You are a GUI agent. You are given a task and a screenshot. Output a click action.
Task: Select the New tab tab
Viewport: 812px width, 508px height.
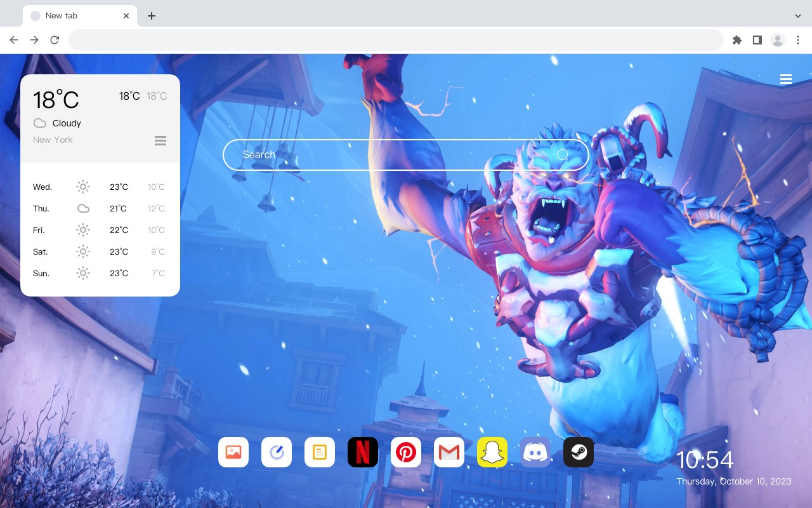tap(80, 16)
